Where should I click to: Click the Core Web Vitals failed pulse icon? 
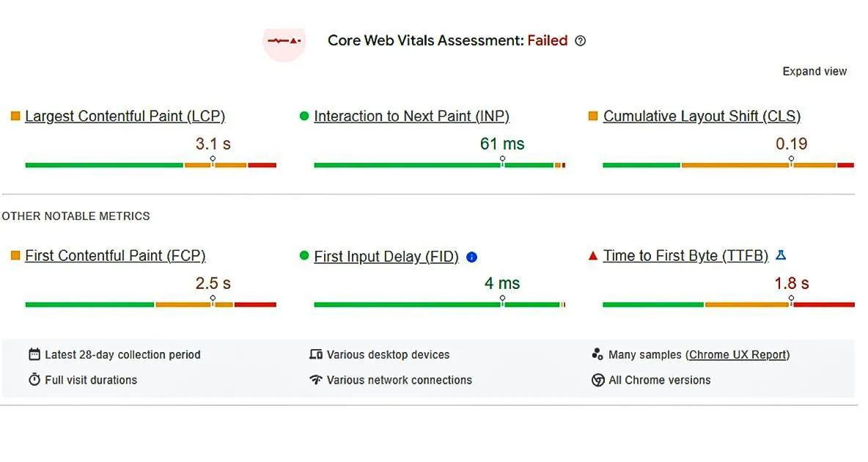click(284, 41)
